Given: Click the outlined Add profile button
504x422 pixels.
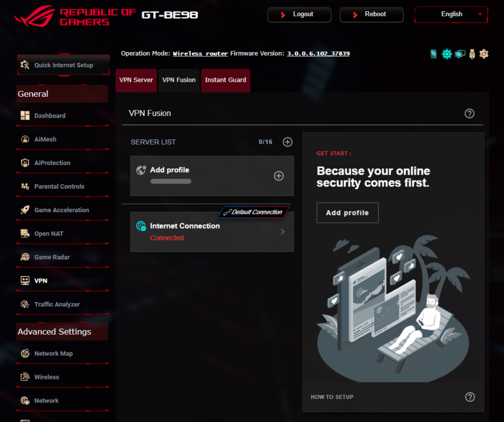Looking at the screenshot, I should pos(347,213).
